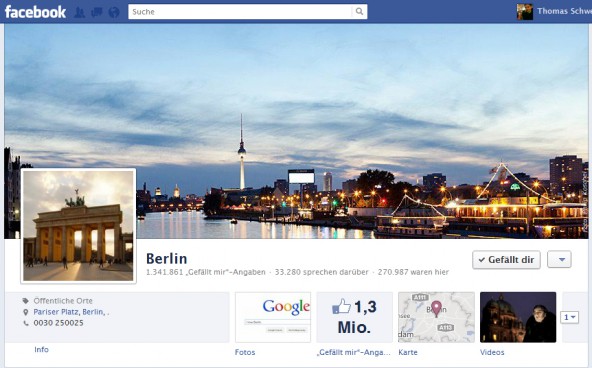Open the Fotos tab label
The image size is (592, 368).
245,352
